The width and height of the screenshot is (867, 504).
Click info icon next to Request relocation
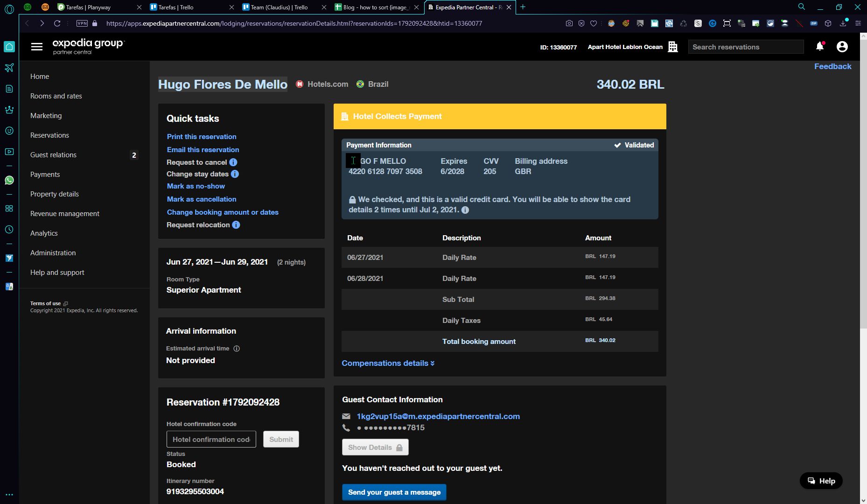pos(236,225)
